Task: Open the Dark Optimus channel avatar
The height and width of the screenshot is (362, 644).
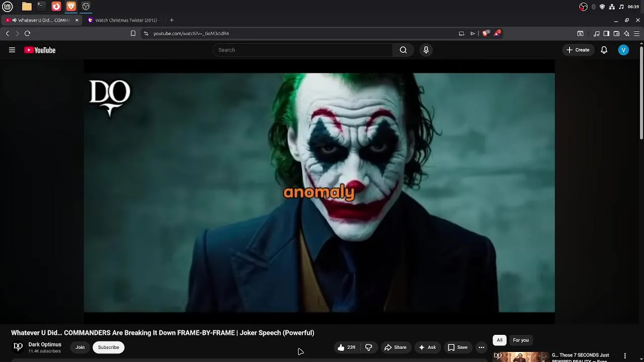Action: click(x=18, y=347)
